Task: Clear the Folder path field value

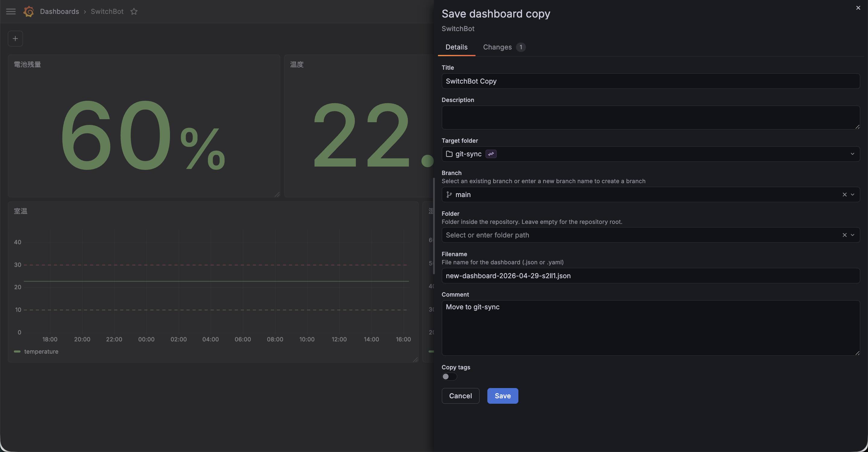Action: 844,235
